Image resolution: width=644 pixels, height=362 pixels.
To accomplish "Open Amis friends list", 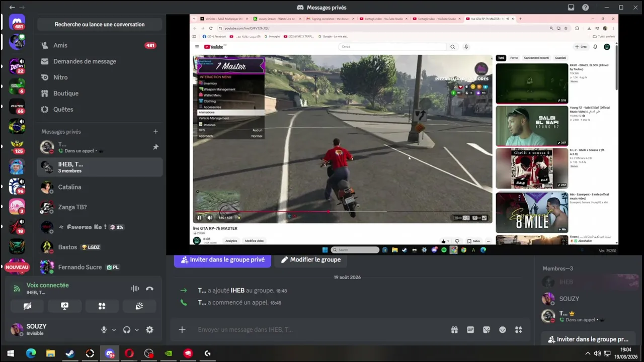I will pyautogui.click(x=100, y=45).
